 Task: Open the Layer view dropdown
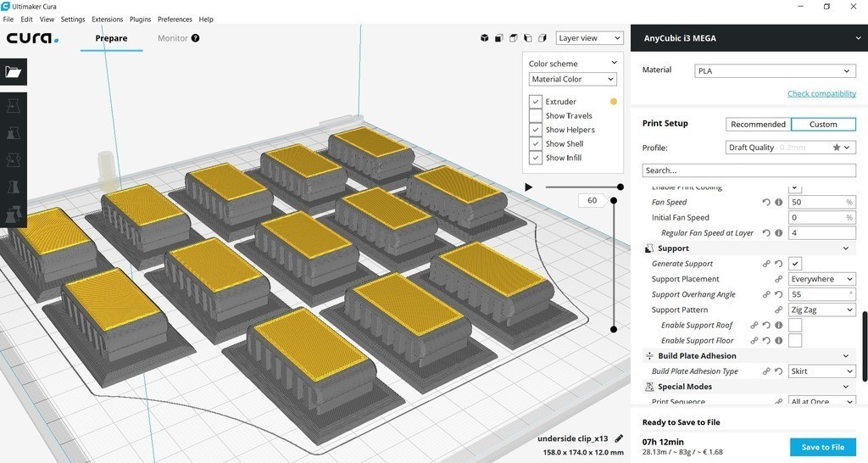pos(590,38)
